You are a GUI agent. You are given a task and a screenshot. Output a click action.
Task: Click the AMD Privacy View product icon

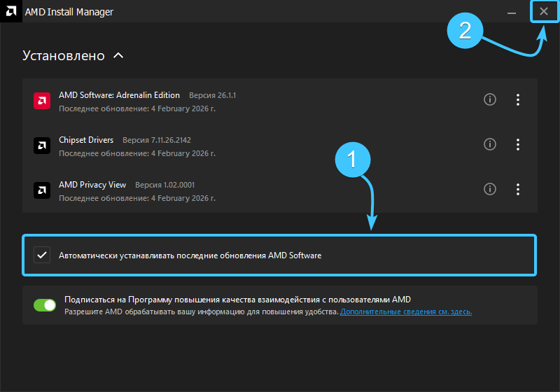(x=42, y=190)
